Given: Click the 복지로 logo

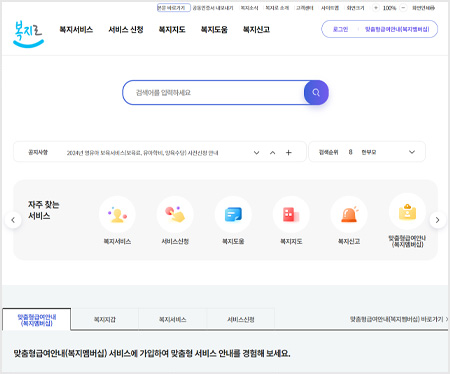Looking at the screenshot, I should click(x=28, y=34).
